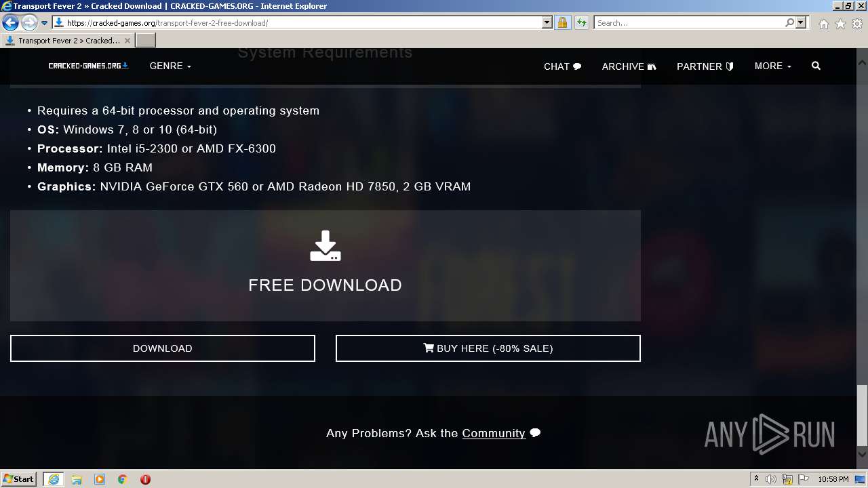Click the volume speaker tray icon
This screenshot has width=868, height=488.
coord(771,479)
